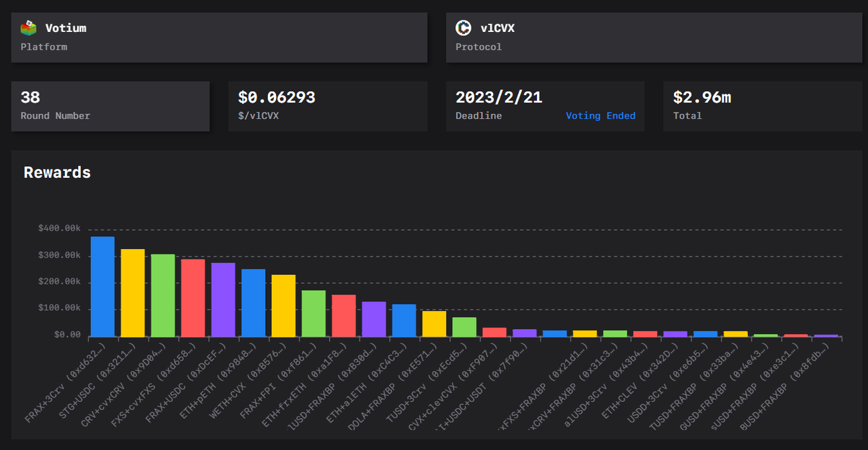868x450 pixels.
Task: Select the green CRV+cvxCRV bar
Action: point(163,295)
